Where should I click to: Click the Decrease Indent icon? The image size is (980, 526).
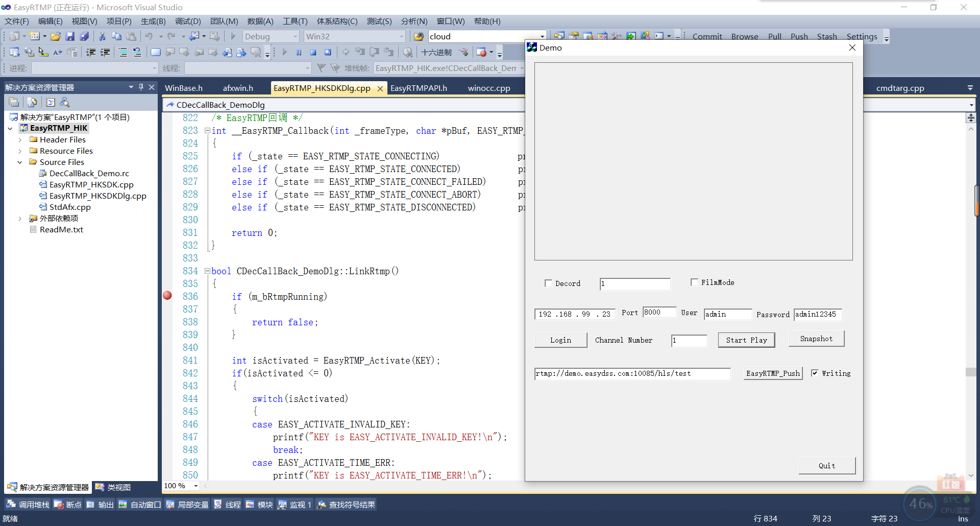pos(90,52)
